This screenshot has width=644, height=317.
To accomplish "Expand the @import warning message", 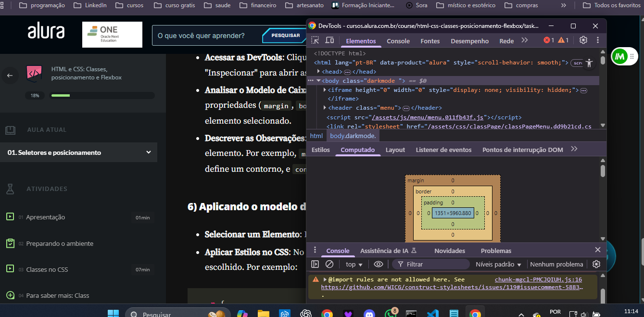I will click(x=325, y=279).
